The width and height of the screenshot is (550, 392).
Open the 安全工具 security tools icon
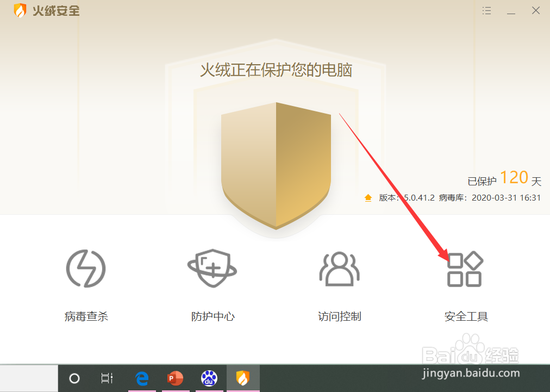tap(465, 269)
